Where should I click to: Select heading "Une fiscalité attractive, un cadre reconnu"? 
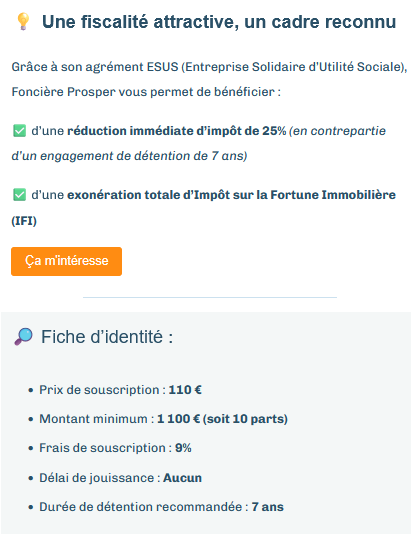(219, 22)
